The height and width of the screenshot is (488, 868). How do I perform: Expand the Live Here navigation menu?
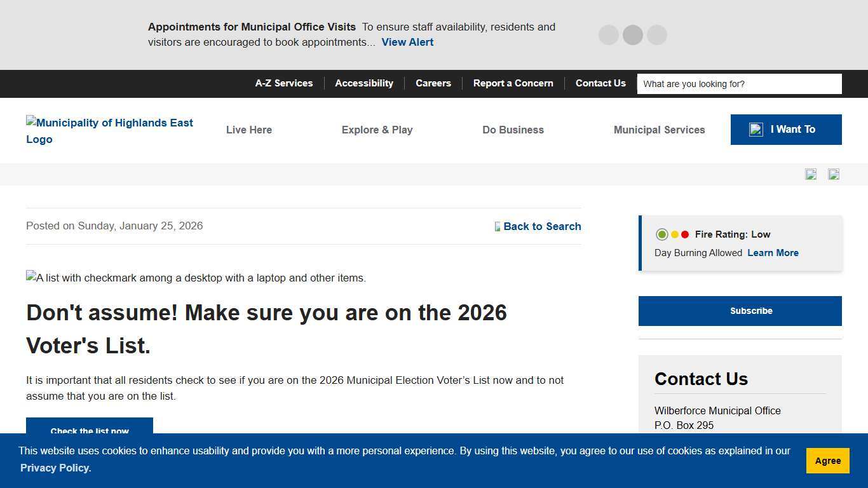pyautogui.click(x=249, y=130)
